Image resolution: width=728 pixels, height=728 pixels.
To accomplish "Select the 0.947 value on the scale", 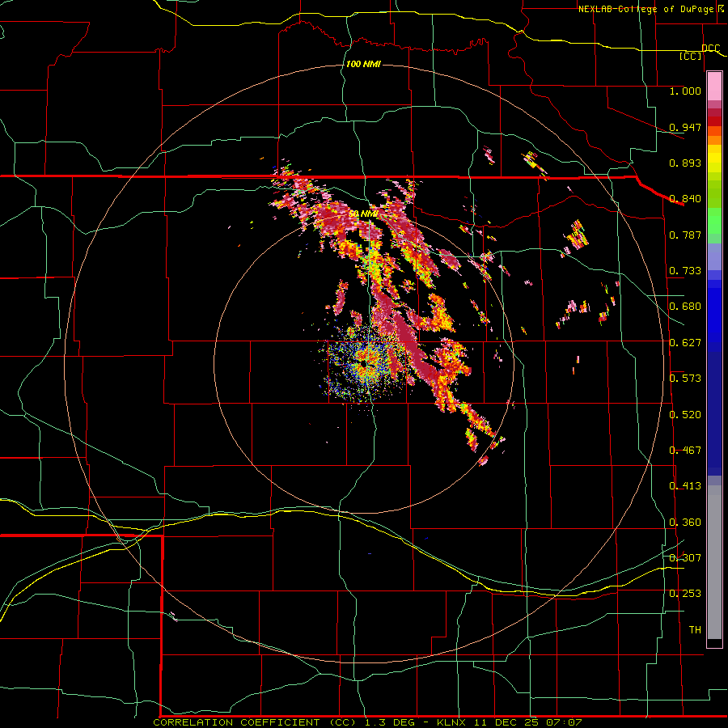I will click(685, 127).
